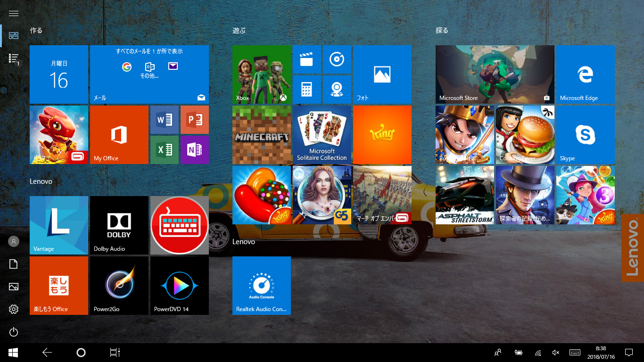Open the G5 hidden object game tile
This screenshot has width=644, height=362.
(322, 195)
